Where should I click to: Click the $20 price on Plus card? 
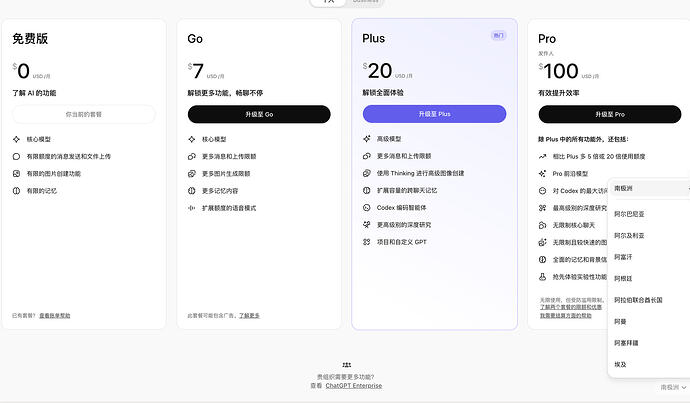[378, 71]
